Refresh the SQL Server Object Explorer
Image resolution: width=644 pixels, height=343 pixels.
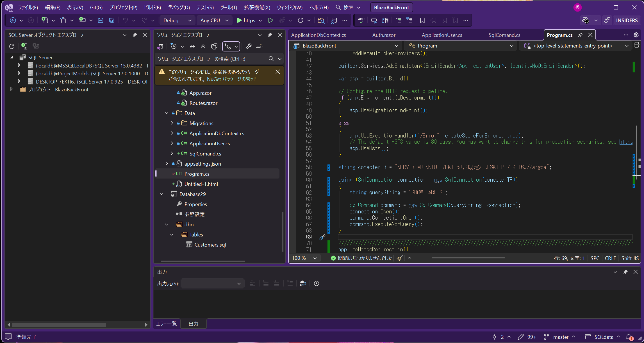[12, 46]
